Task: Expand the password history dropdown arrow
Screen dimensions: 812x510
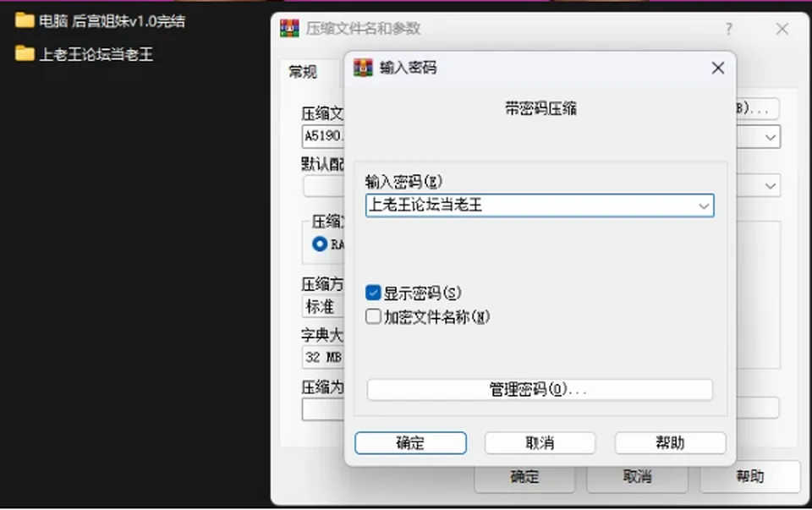Action: click(703, 206)
